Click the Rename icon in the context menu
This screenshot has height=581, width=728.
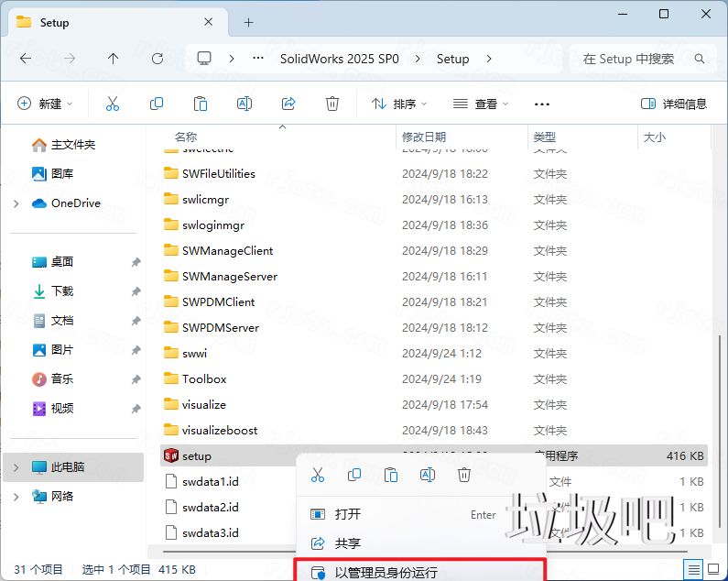[427, 475]
